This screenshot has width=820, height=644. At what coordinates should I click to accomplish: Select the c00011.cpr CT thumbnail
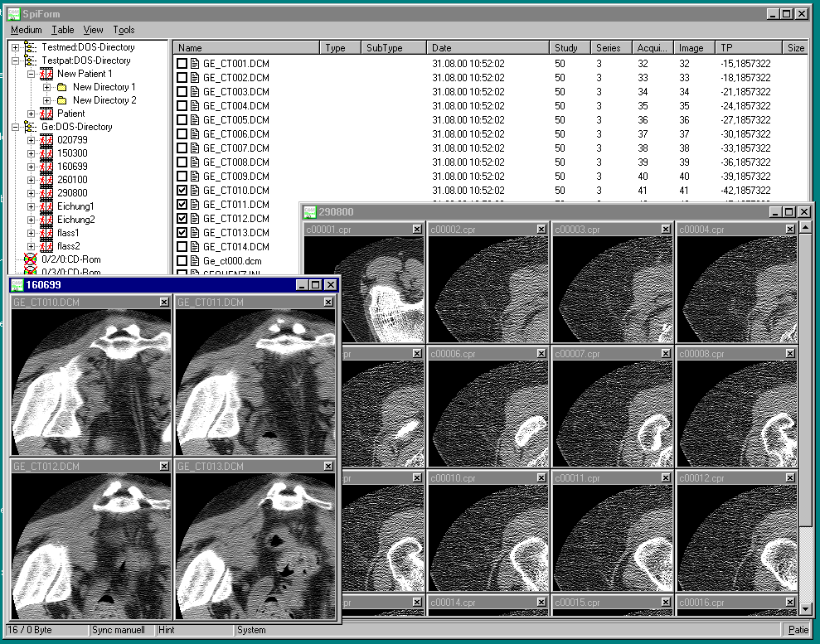[613, 538]
